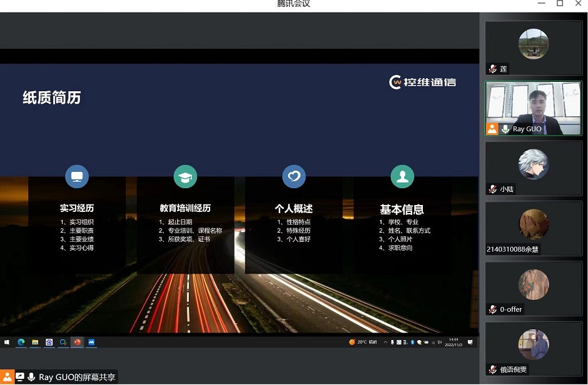Screen dimensions: 588x385
Task: Click the muted mic icon beside 俄语倪雯
Action: click(493, 369)
